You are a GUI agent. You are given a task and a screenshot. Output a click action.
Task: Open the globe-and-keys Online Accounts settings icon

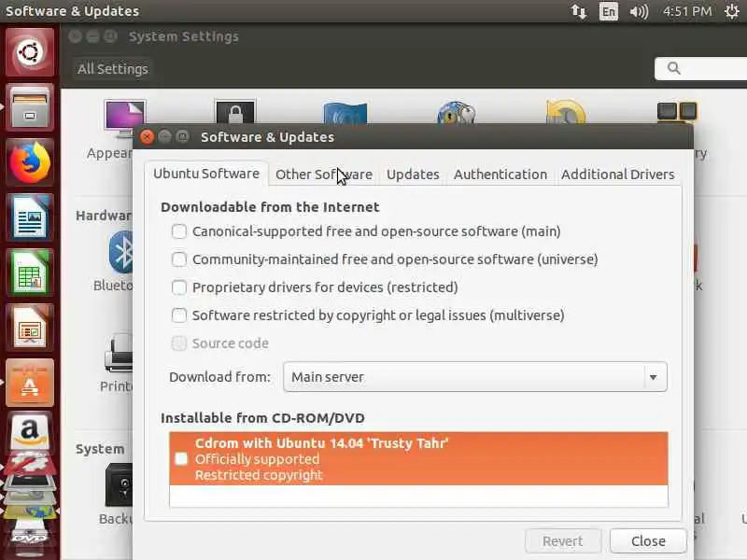tap(457, 112)
